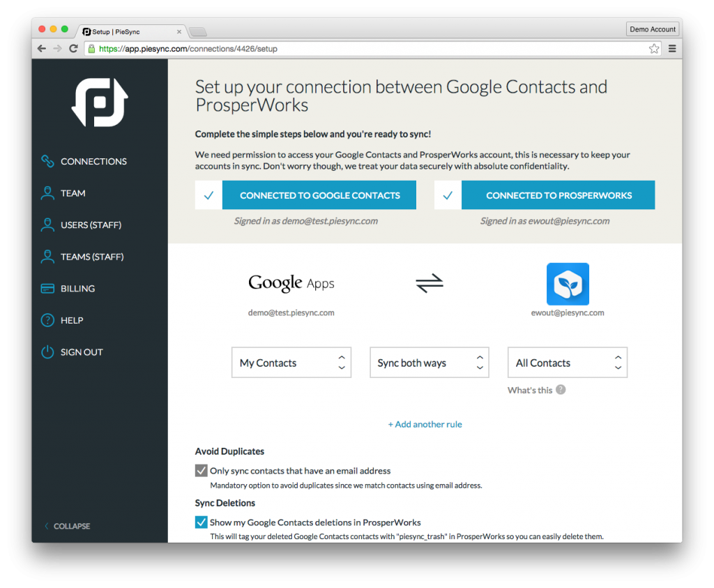The width and height of the screenshot is (714, 588).
Task: Click 'Signed in as ewout@piesync.com' text
Action: click(x=545, y=221)
